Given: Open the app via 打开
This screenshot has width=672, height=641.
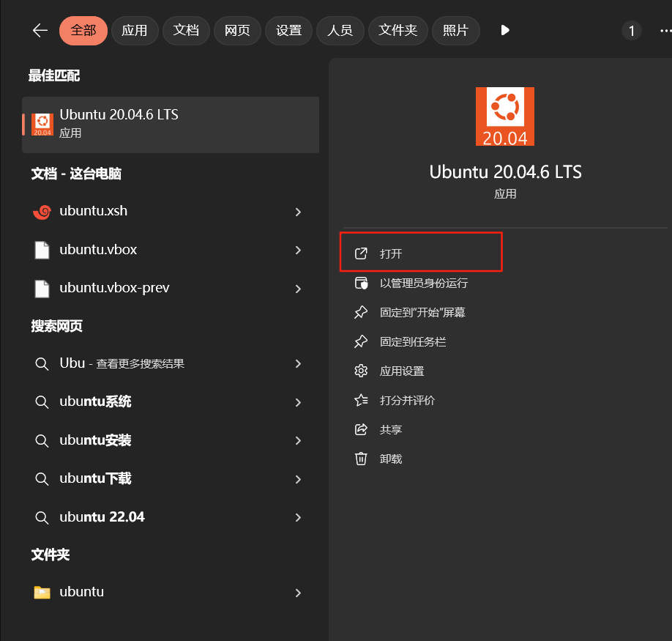Looking at the screenshot, I should coord(421,253).
